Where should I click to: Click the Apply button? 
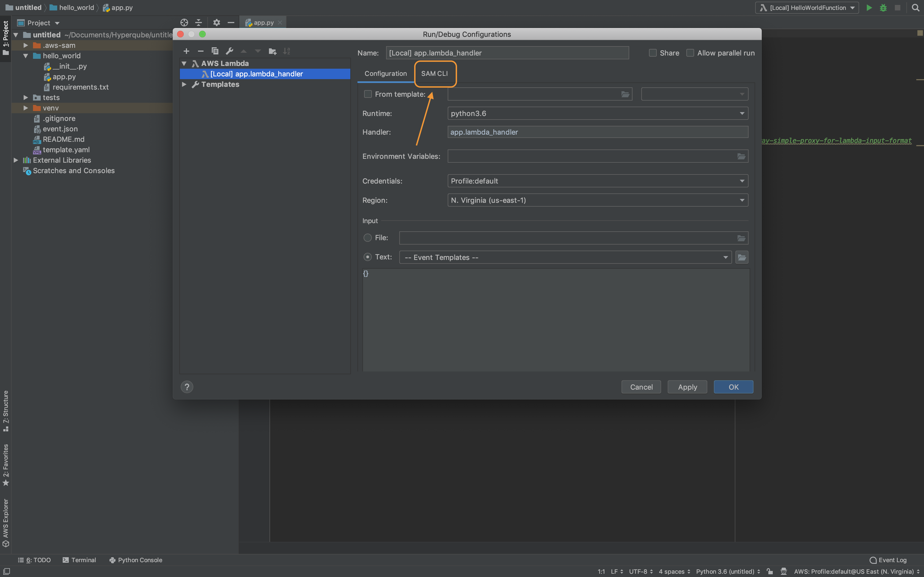tap(687, 387)
